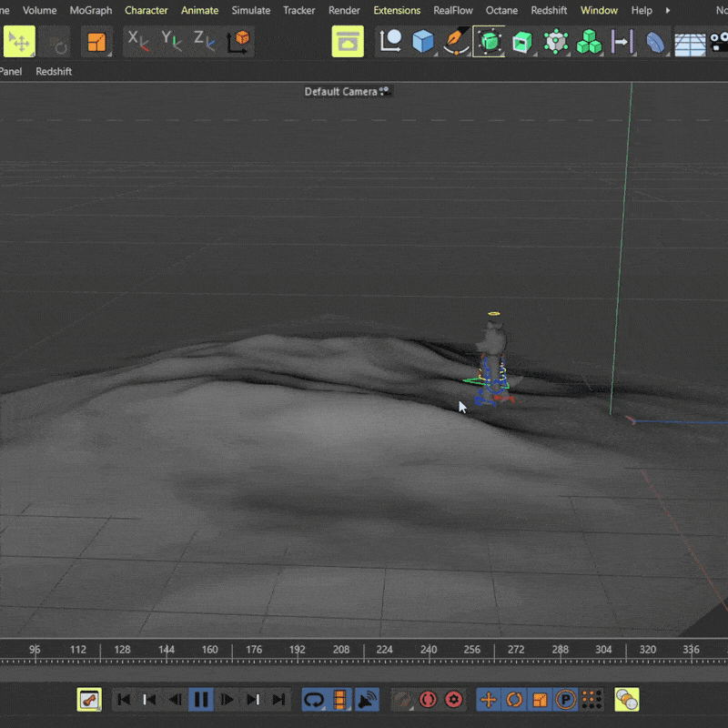Expand the menu bar overflow arrow
The image size is (728, 728).
pyautogui.click(x=669, y=11)
